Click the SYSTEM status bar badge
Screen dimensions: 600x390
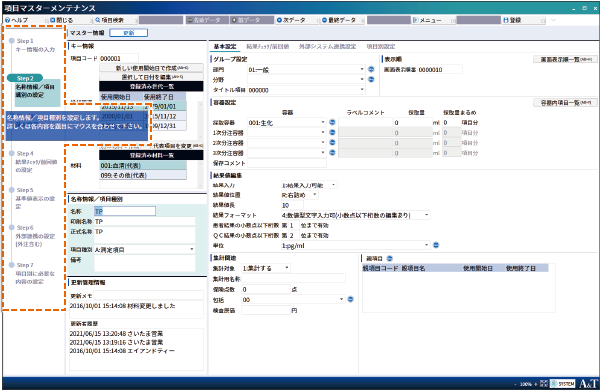coord(562,383)
